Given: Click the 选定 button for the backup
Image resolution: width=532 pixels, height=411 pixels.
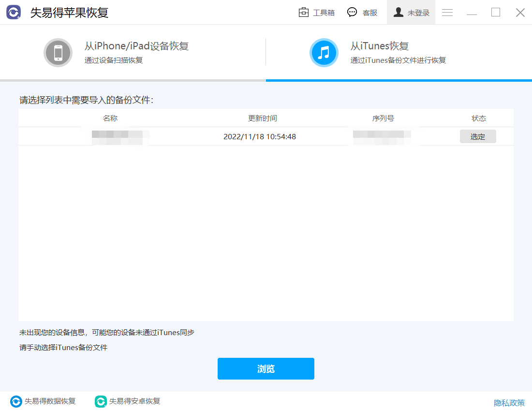Looking at the screenshot, I should coord(478,136).
